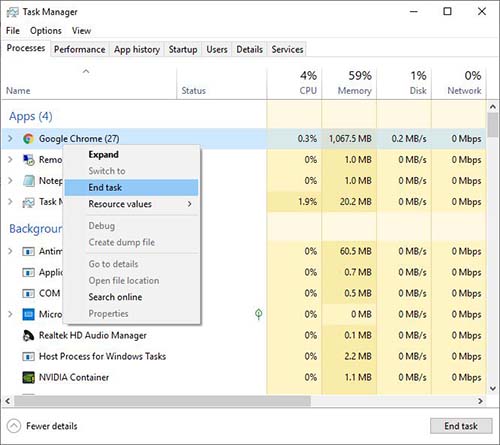The image size is (500, 445).
Task: Open the Resource values submenu arrow
Action: pos(189,204)
